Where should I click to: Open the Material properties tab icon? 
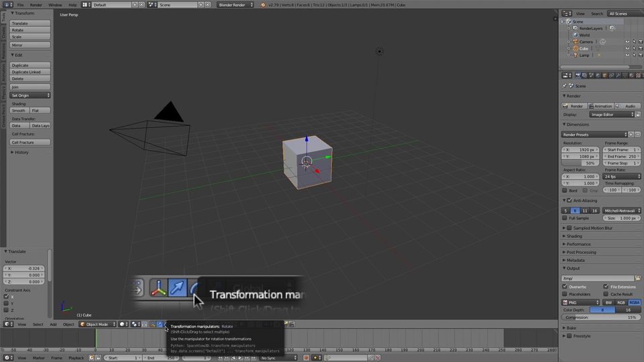pyautogui.click(x=632, y=76)
